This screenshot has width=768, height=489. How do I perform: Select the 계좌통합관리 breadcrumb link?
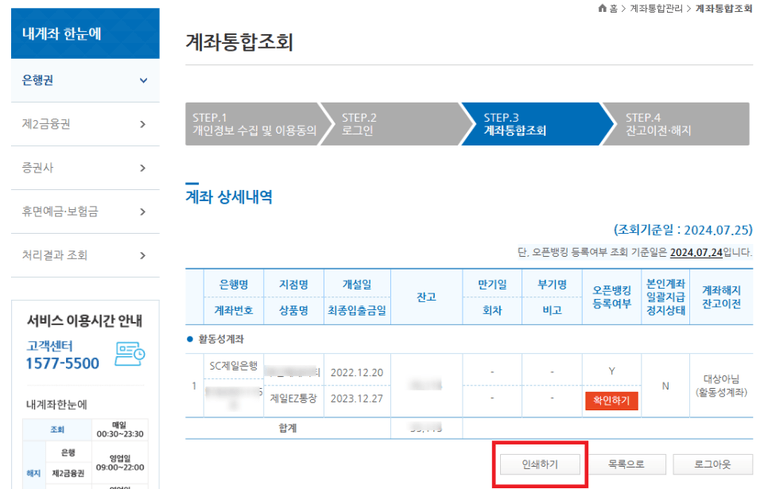point(655,8)
